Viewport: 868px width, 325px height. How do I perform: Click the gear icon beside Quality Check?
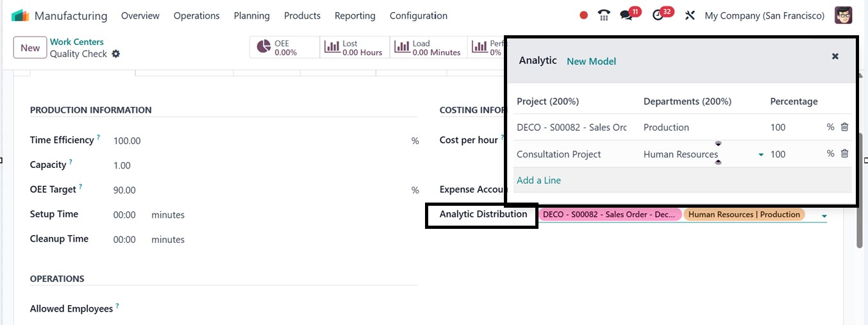click(x=116, y=54)
